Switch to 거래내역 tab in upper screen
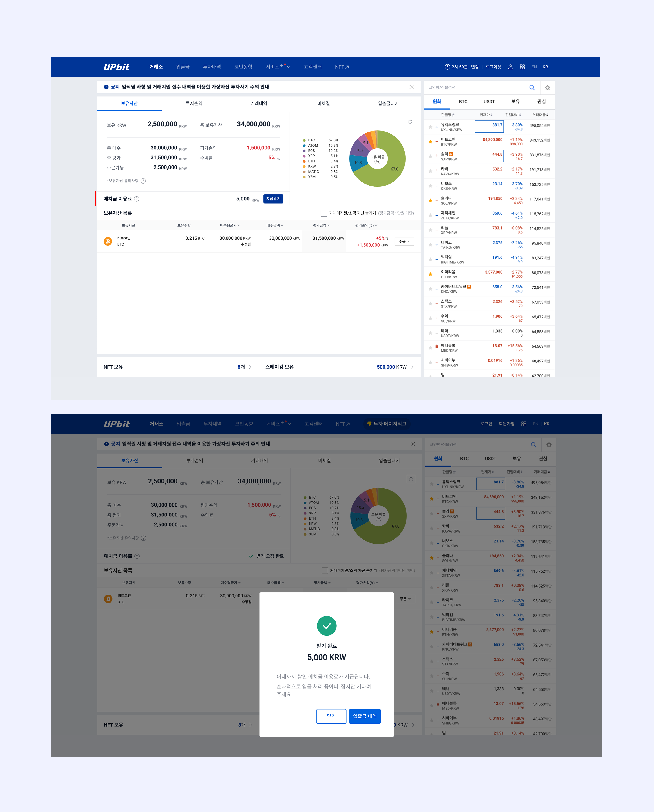 click(x=259, y=103)
